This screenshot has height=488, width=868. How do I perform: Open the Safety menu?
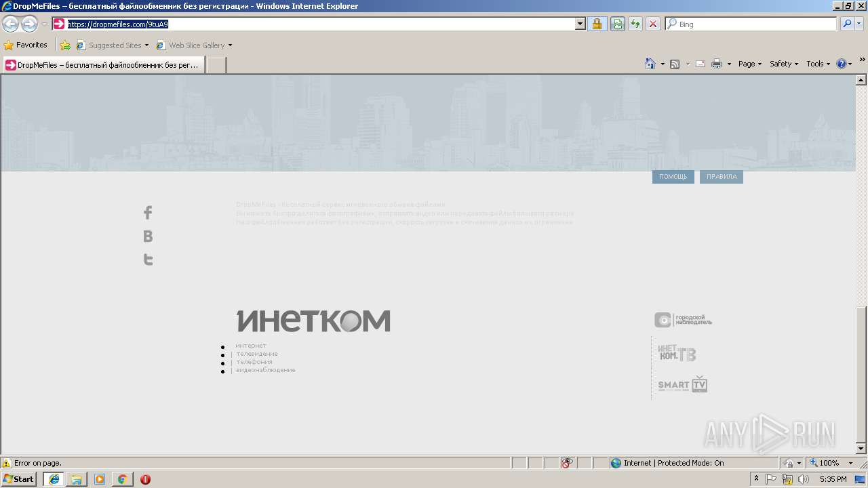pos(784,64)
